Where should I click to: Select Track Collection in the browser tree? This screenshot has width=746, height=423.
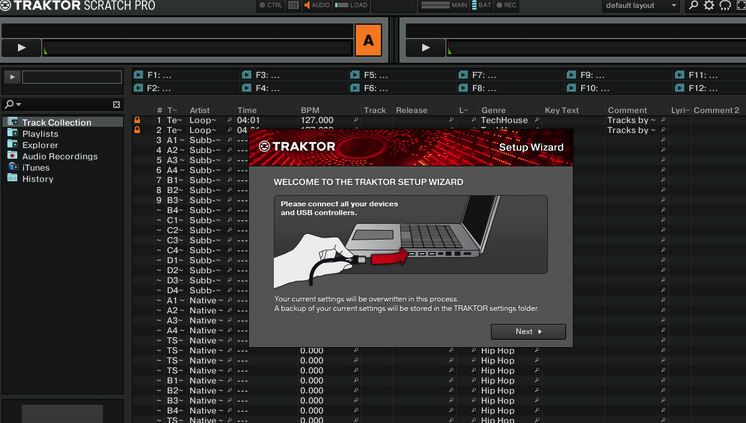tap(63, 122)
